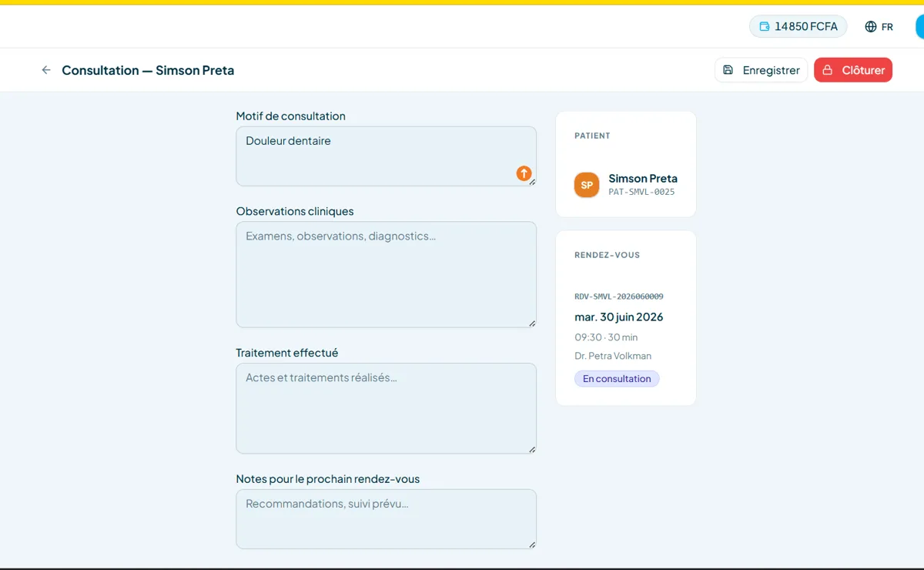Click into the Observations cliniques textarea

pyautogui.click(x=386, y=275)
